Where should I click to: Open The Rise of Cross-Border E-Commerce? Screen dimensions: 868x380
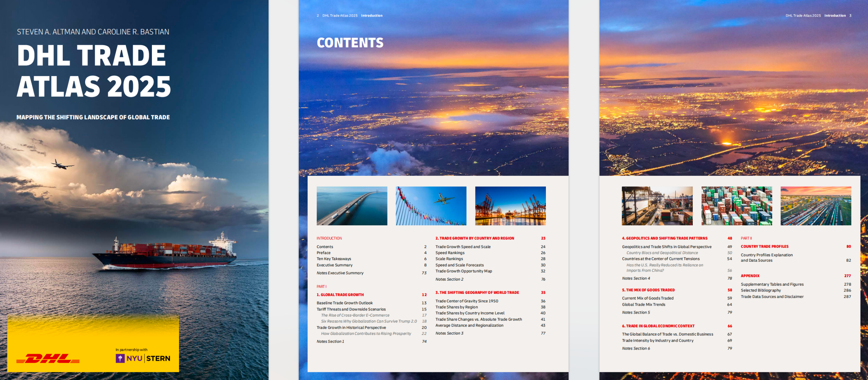tap(374, 315)
